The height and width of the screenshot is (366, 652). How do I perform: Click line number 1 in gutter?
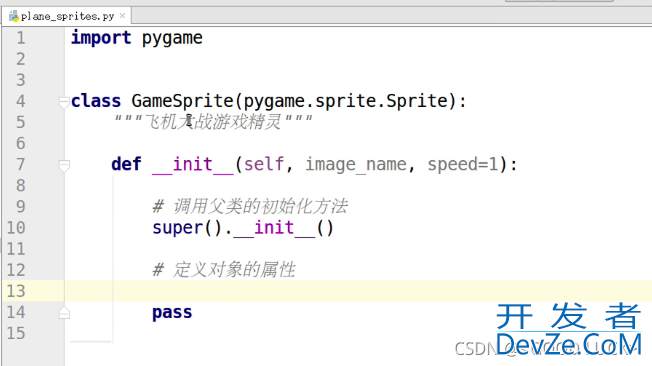pyautogui.click(x=21, y=38)
